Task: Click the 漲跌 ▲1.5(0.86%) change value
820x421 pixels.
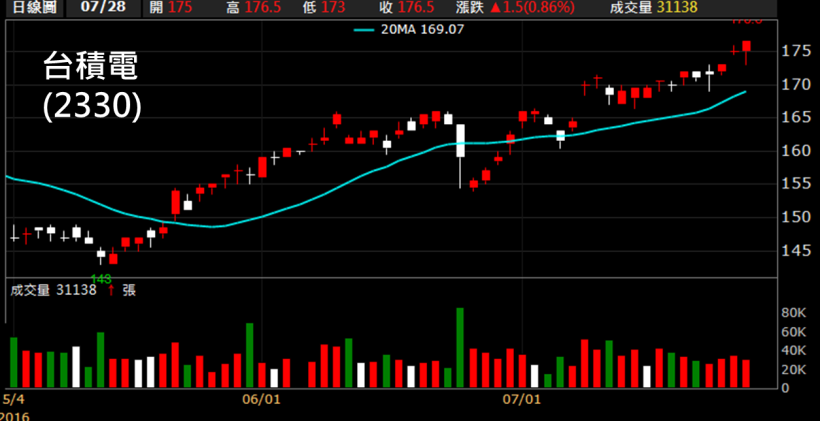Action: pos(515,7)
